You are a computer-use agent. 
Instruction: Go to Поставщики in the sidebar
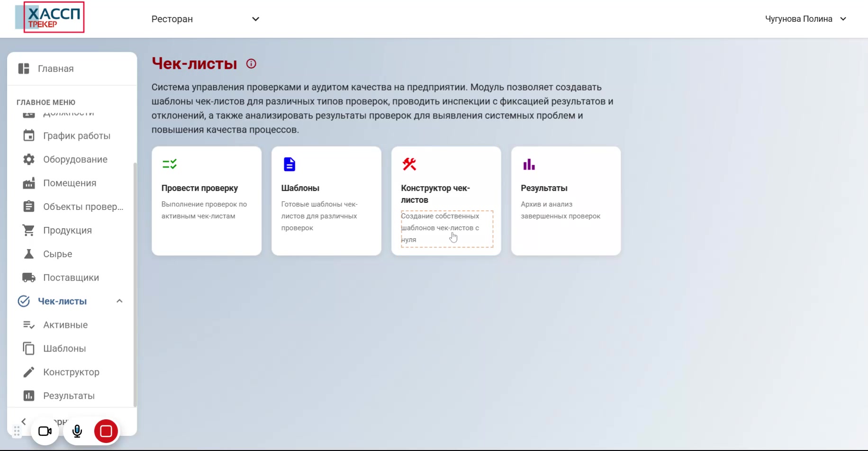click(x=71, y=278)
